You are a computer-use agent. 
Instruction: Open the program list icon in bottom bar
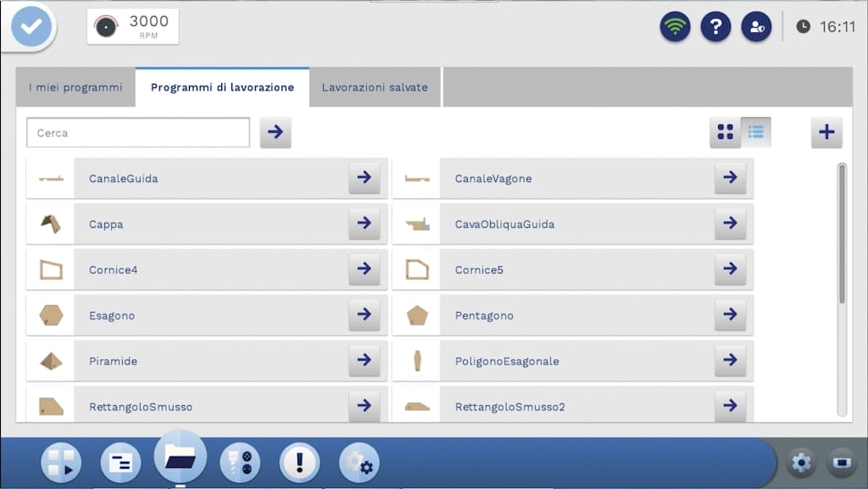[x=121, y=463]
